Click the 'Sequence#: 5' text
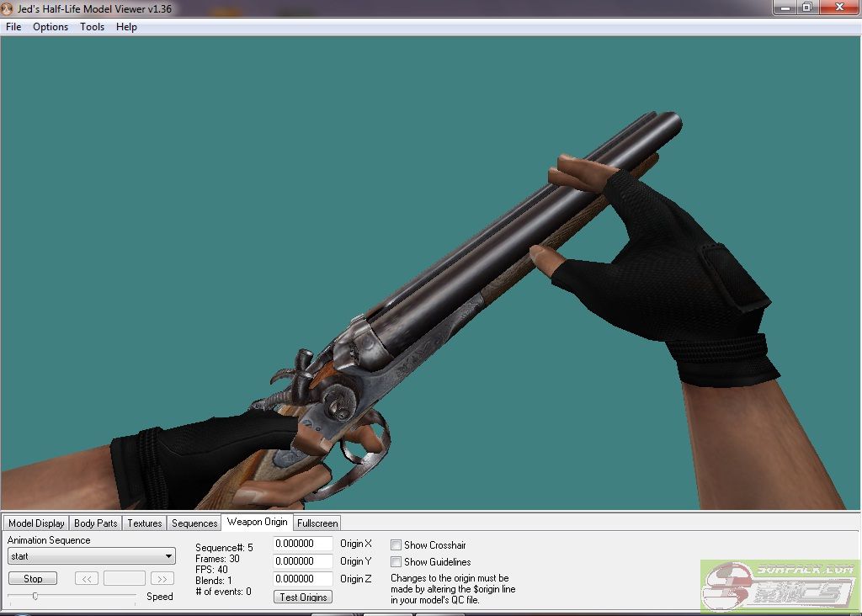 224,548
